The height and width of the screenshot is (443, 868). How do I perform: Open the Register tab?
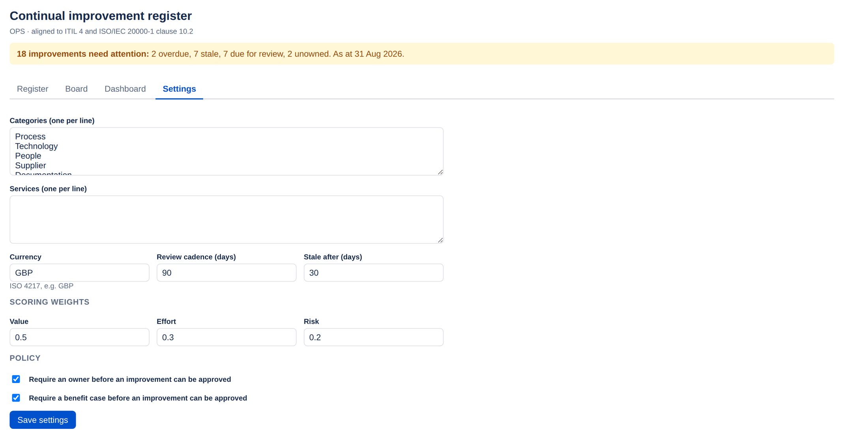tap(32, 89)
